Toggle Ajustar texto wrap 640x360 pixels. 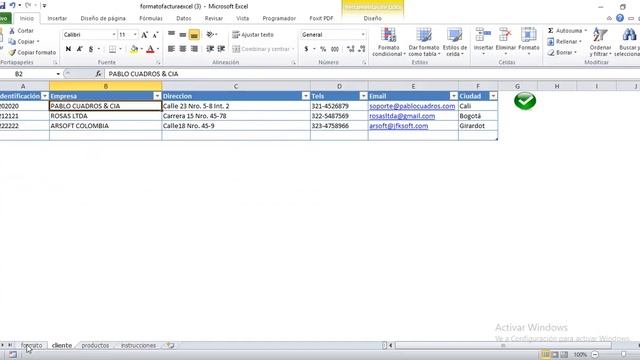253,35
